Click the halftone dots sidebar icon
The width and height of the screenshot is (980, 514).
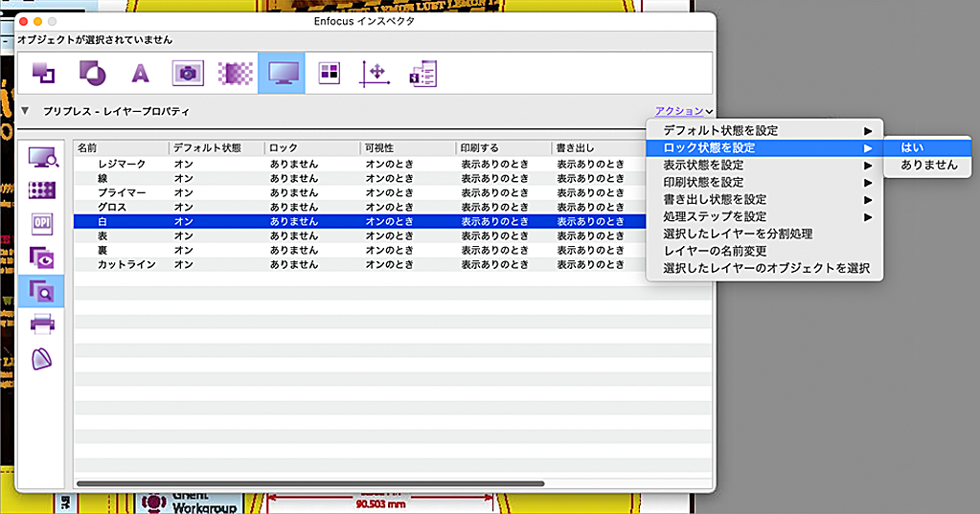click(42, 189)
